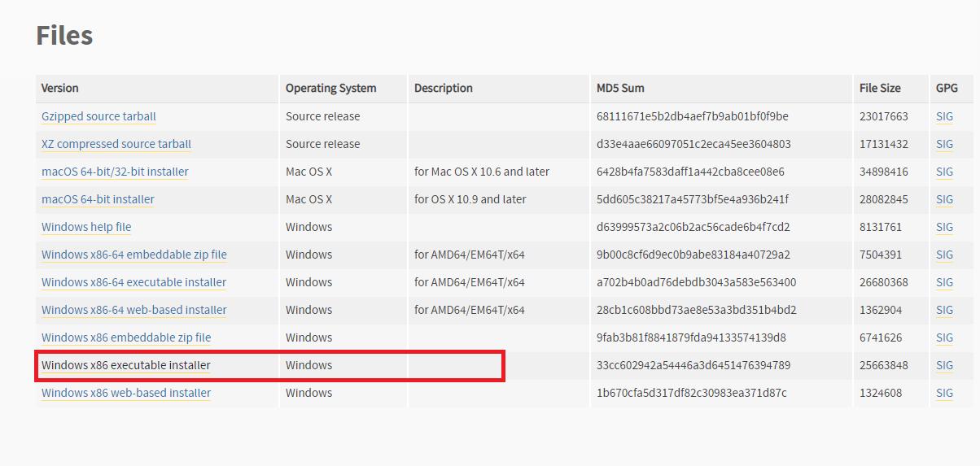Open SIG for macOS 64-bit installer
The height and width of the screenshot is (466, 980).
click(944, 199)
